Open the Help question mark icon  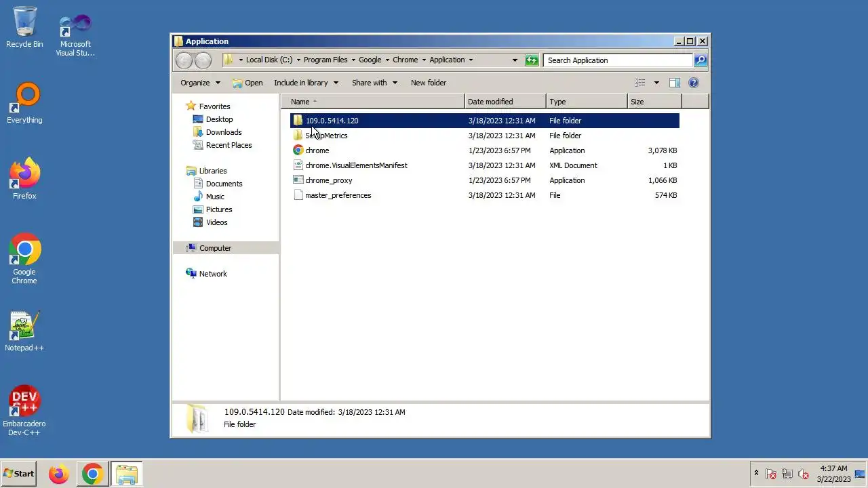694,83
